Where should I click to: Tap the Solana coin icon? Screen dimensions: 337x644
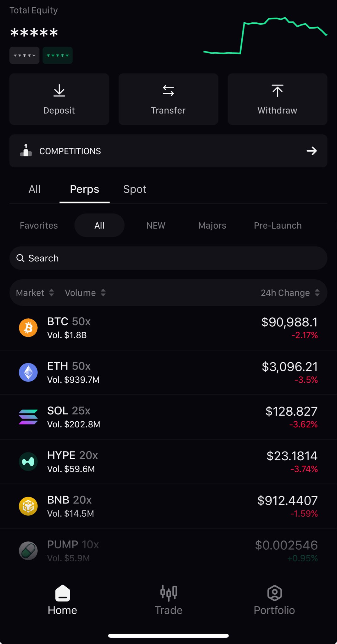[x=28, y=417]
